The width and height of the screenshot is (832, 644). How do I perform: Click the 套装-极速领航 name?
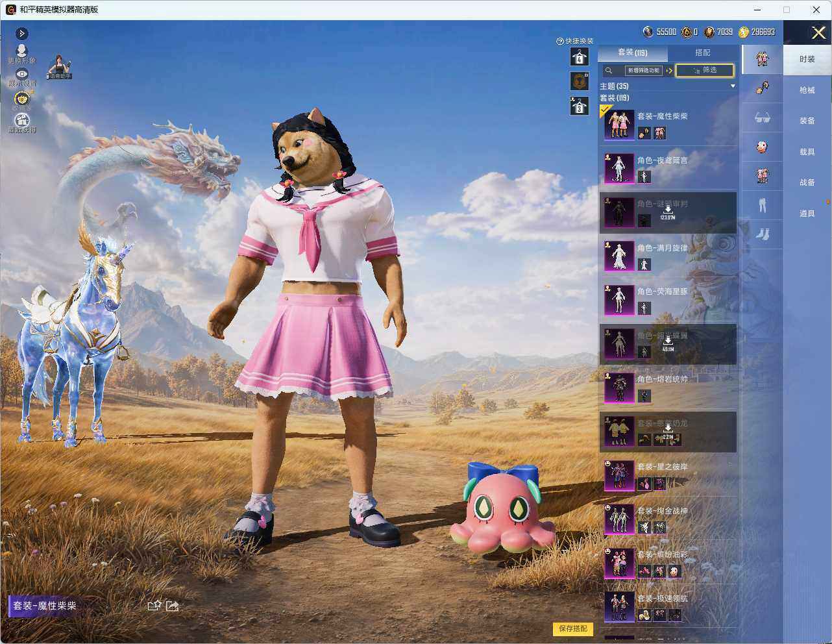[x=663, y=599]
